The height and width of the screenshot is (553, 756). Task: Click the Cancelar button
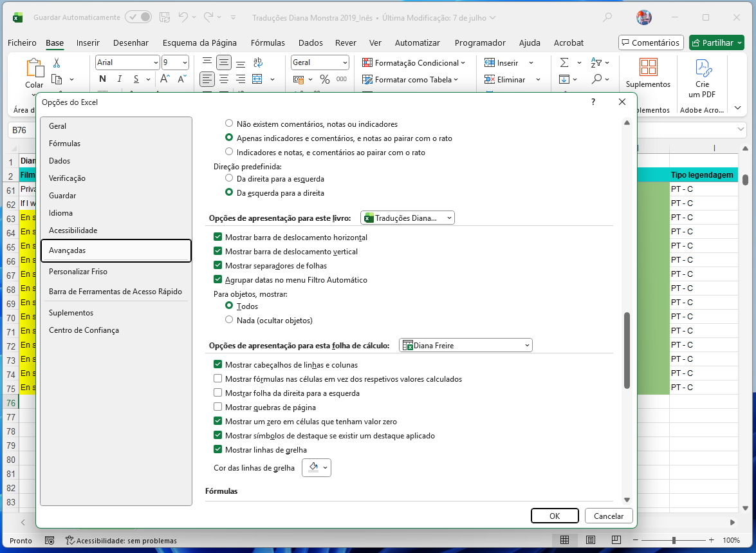click(609, 516)
